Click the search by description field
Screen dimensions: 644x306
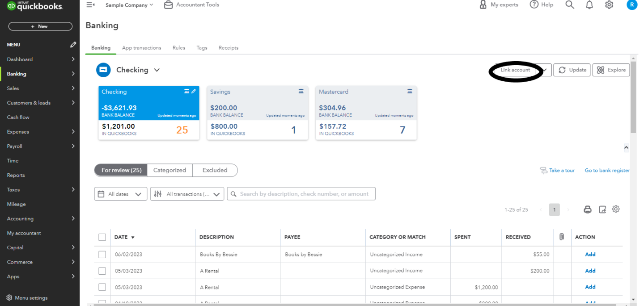[x=301, y=194]
